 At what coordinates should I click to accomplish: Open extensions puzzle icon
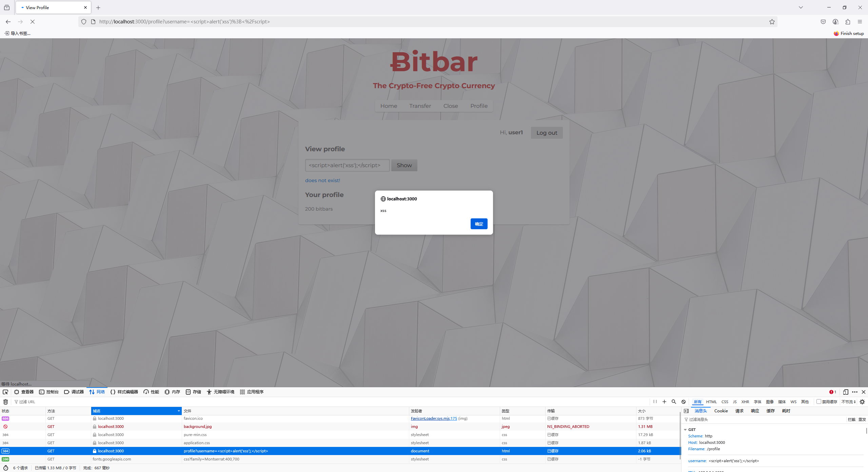pos(848,22)
